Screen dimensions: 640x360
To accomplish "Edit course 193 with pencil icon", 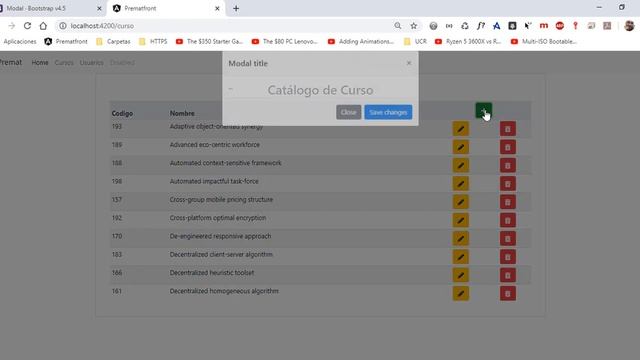I will pyautogui.click(x=460, y=129).
